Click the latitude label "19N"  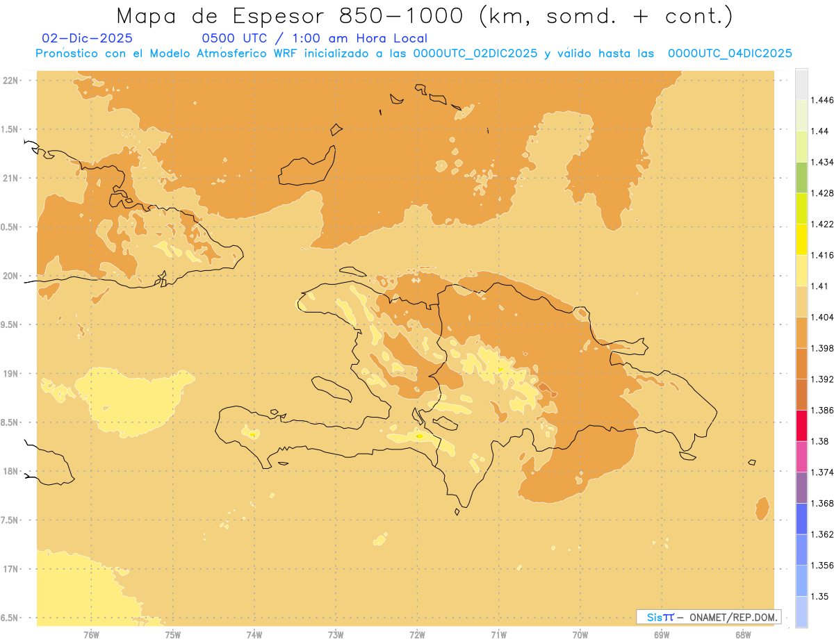click(10, 373)
